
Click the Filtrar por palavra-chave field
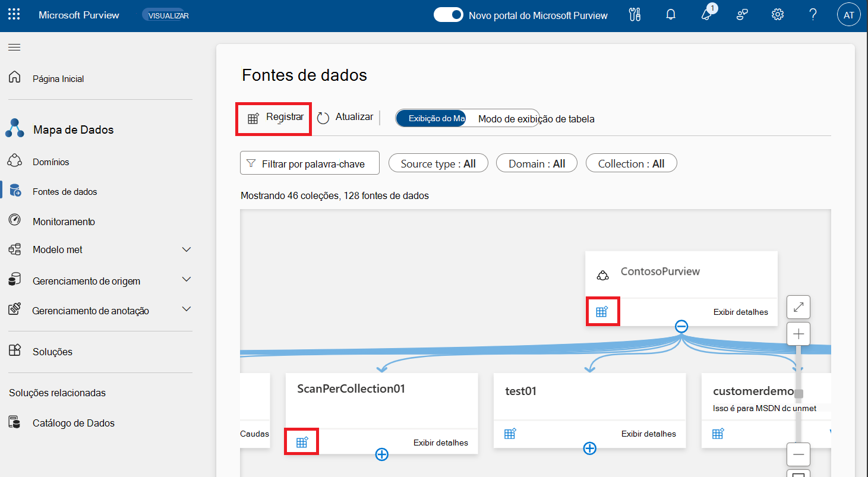click(x=310, y=163)
